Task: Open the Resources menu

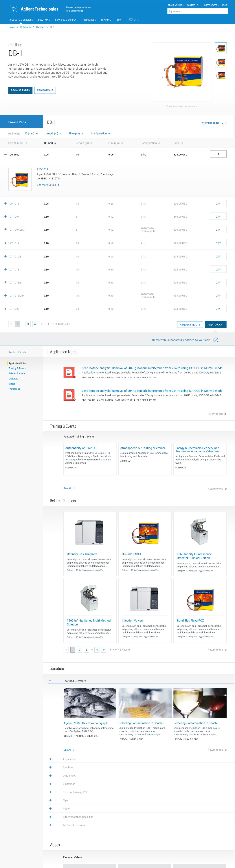Action: point(90,20)
